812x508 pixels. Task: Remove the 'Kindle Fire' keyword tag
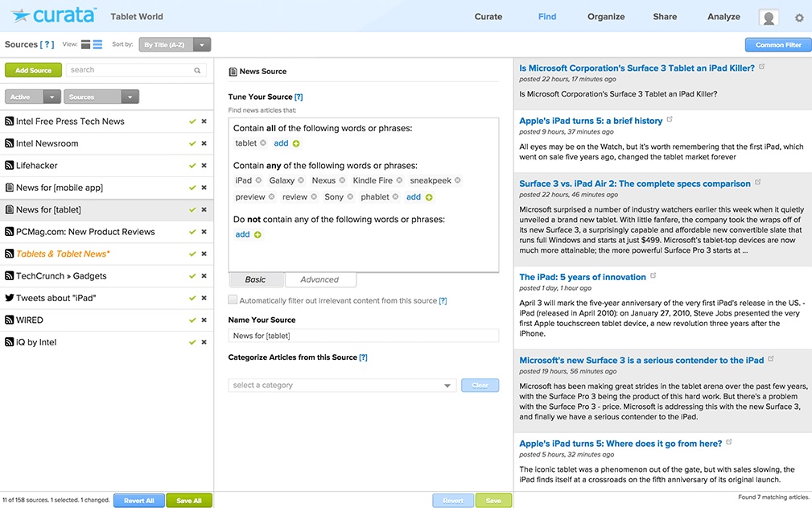pyautogui.click(x=399, y=180)
